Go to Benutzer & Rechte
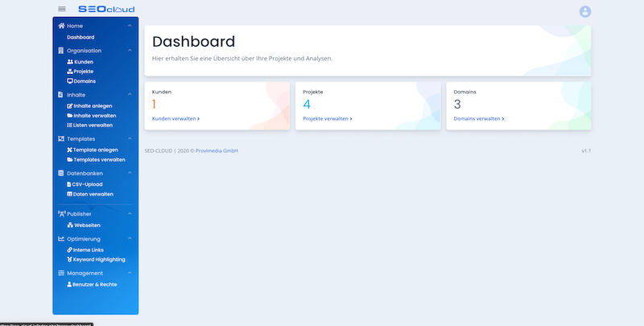Image resolution: width=644 pixels, height=326 pixels. [x=91, y=284]
